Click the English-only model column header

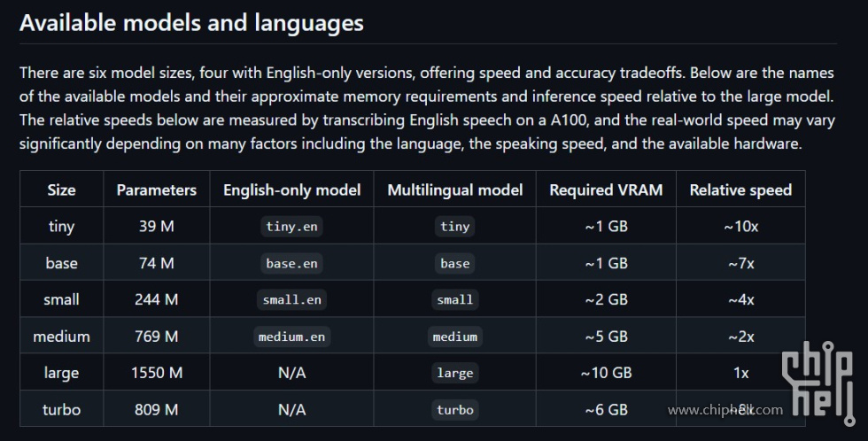pos(291,190)
